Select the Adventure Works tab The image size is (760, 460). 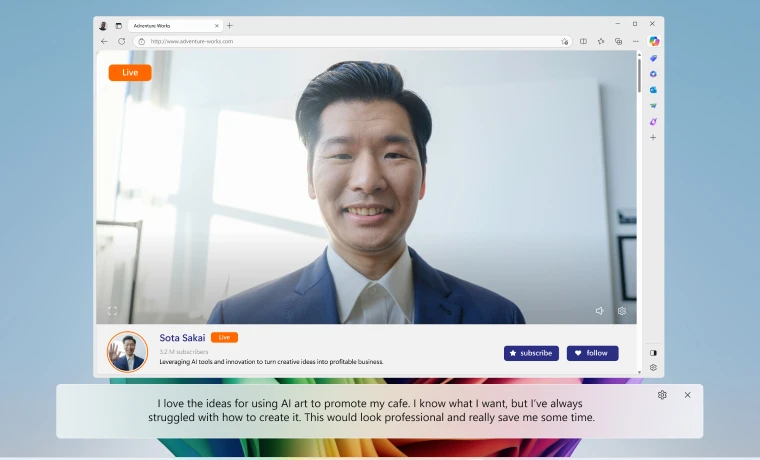coord(170,25)
